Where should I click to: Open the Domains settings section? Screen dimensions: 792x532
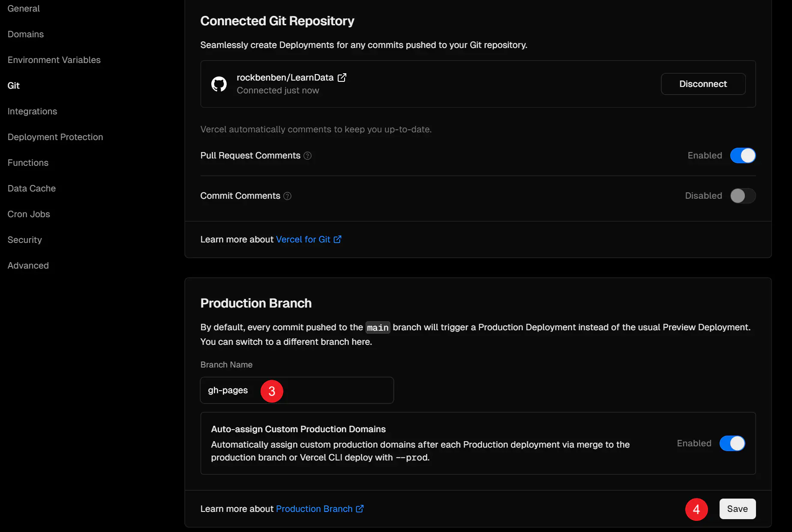click(26, 34)
